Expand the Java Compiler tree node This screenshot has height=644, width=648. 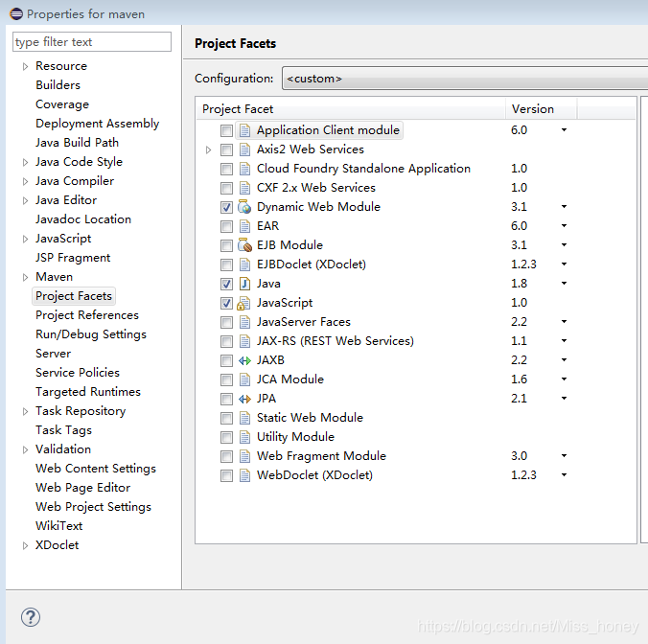[x=25, y=181]
